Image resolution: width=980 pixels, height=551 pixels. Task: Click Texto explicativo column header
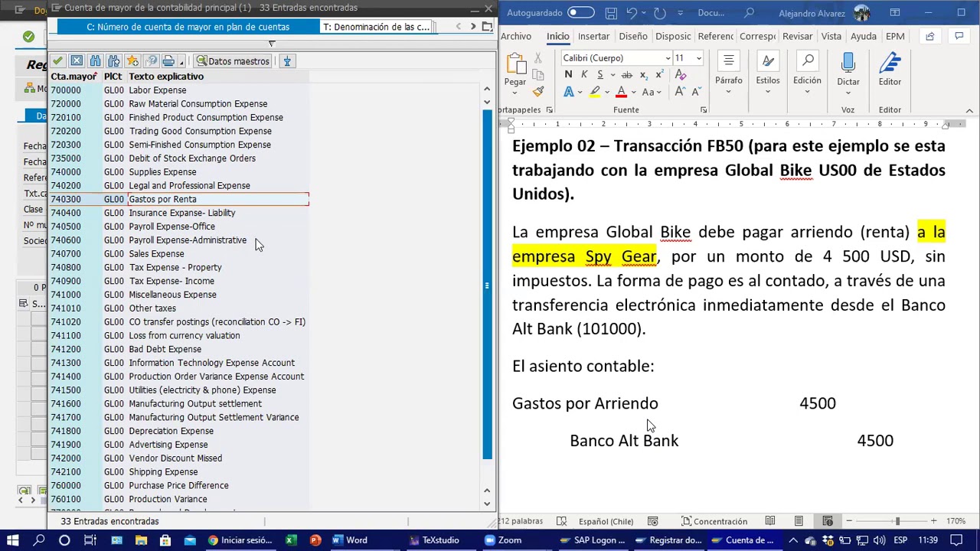coord(166,77)
